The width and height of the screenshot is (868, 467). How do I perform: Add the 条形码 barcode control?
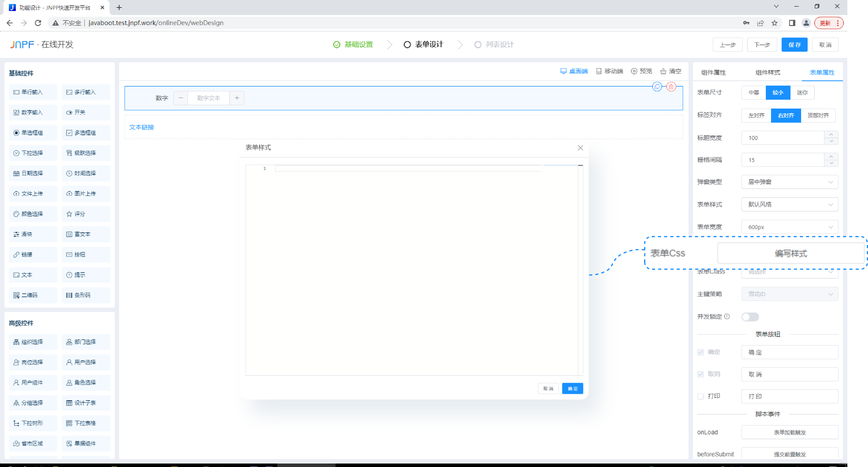point(86,295)
